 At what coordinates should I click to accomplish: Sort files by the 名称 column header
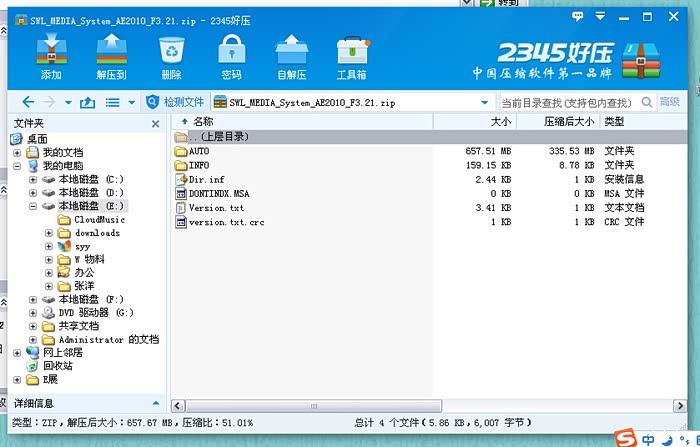coord(203,121)
